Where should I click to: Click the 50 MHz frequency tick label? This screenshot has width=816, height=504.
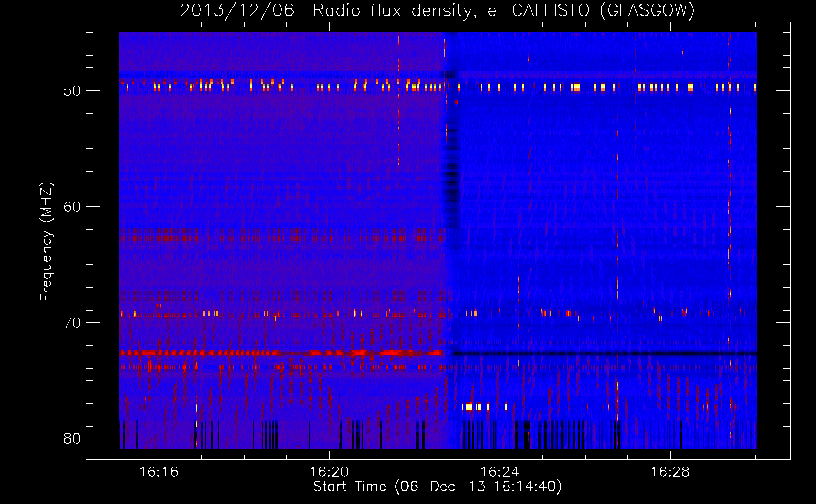72,91
